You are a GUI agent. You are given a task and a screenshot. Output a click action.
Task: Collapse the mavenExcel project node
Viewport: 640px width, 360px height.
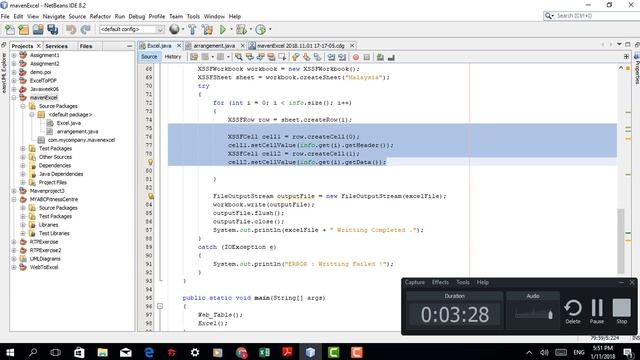point(14,98)
